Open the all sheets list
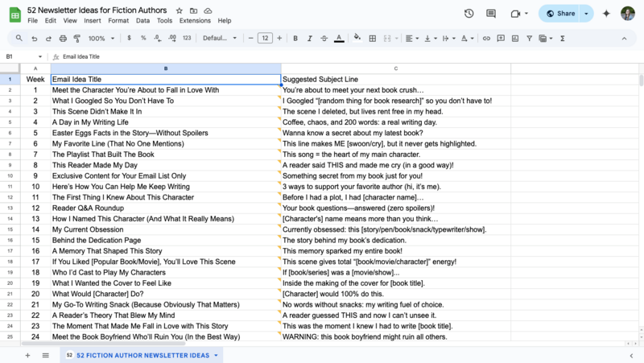 point(46,355)
